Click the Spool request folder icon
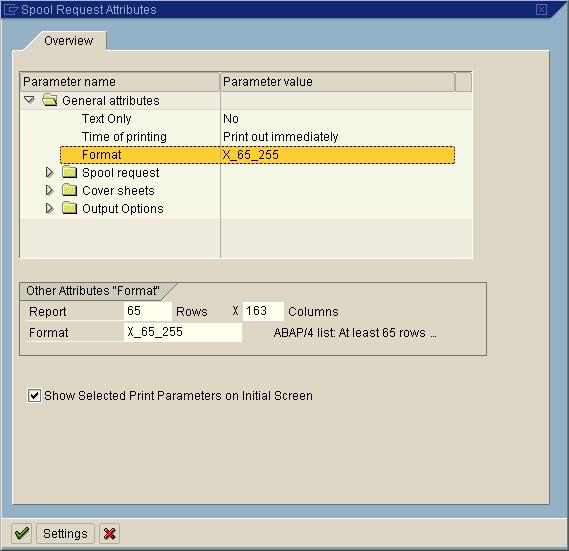This screenshot has height=551, width=569. tap(69, 172)
